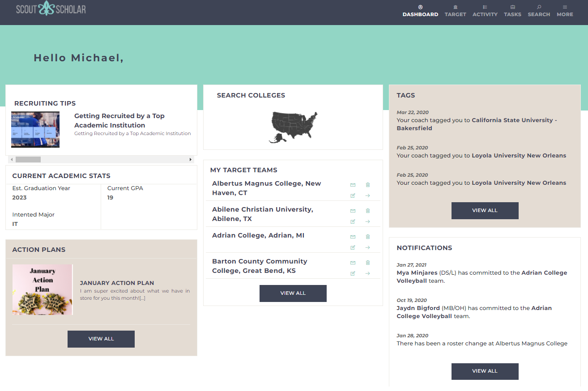Open Albertus Magnus College, New Haven team

(267, 188)
